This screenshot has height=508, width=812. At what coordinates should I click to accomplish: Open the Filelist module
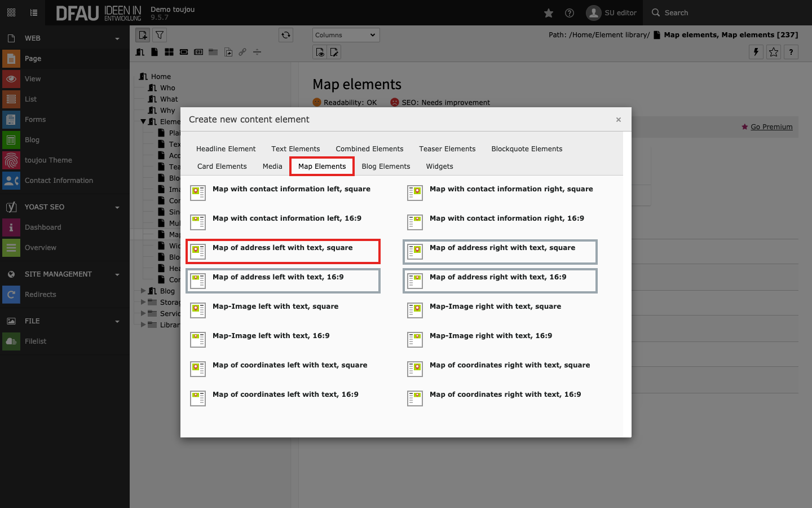35,341
